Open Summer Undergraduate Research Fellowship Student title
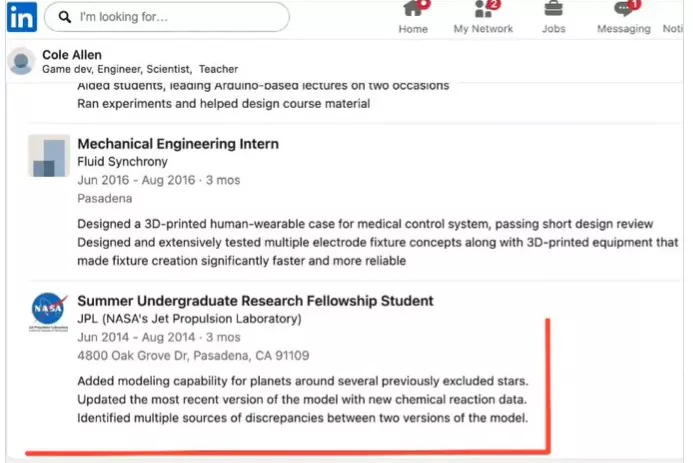Screen dimensions: 693x463 click(x=255, y=301)
